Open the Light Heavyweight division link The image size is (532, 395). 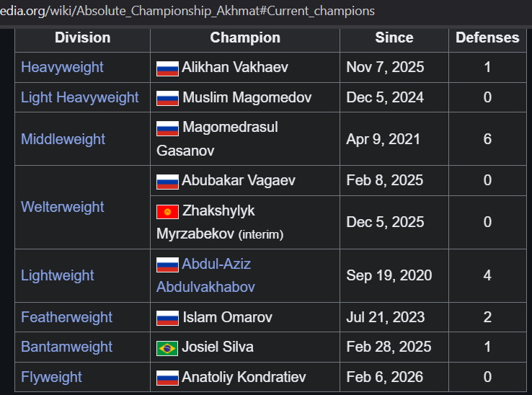point(79,97)
